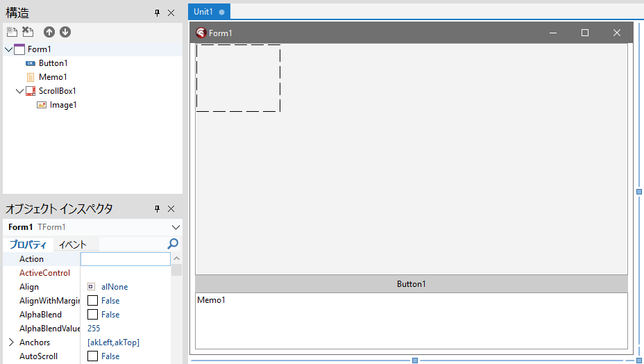Toggle the AlignWithMargins checkbox
Screen dimensions: 644x364
pos(92,301)
